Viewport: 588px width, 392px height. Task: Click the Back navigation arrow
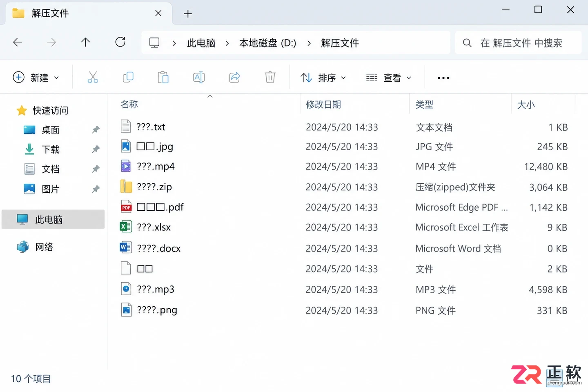18,42
